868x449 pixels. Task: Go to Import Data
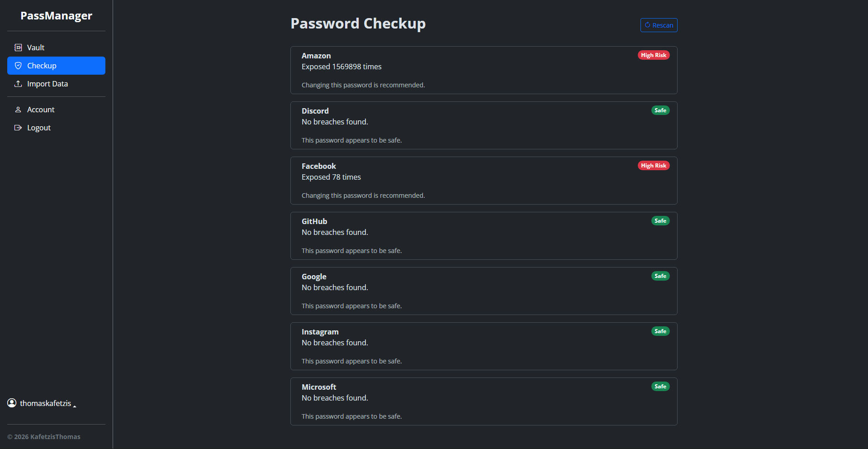tap(56, 84)
